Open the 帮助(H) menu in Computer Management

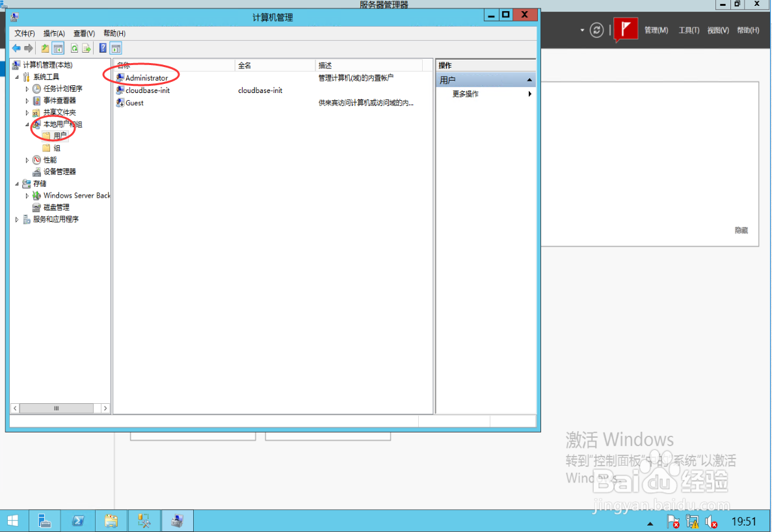click(114, 33)
